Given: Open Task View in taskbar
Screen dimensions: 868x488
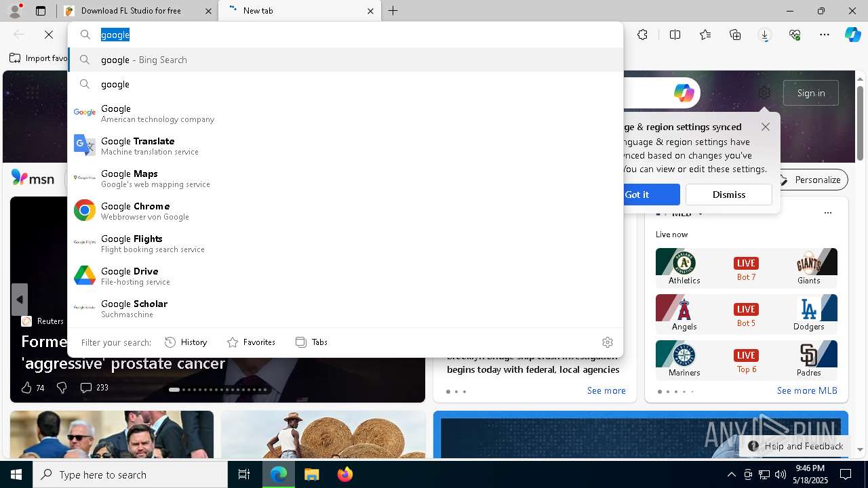Looking at the screenshot, I should [244, 474].
